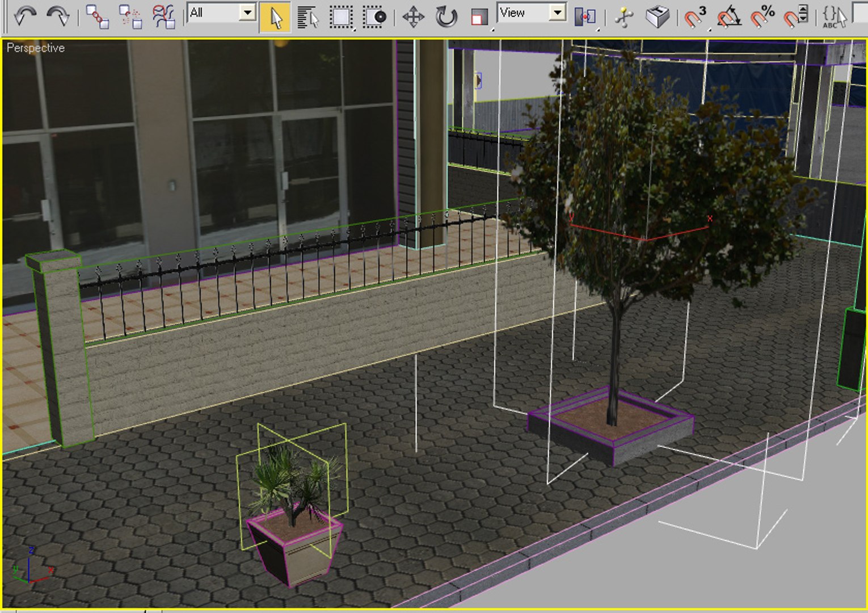This screenshot has width=868, height=613.
Task: Select the square tree planter box
Action: pos(610,425)
